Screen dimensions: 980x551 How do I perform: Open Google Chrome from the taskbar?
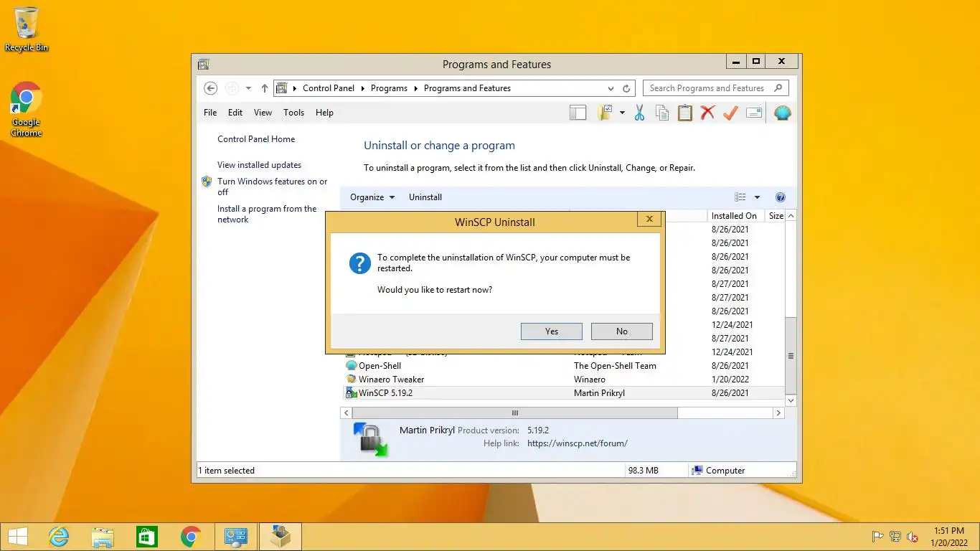[x=191, y=537]
